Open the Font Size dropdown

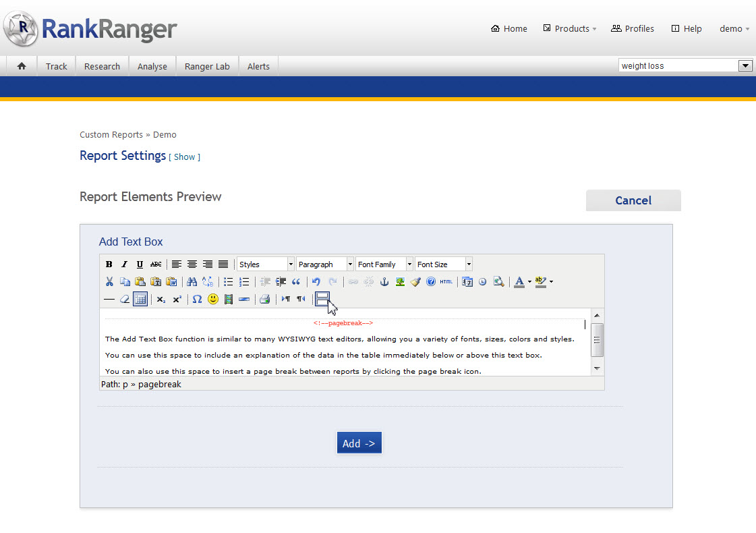pyautogui.click(x=443, y=264)
